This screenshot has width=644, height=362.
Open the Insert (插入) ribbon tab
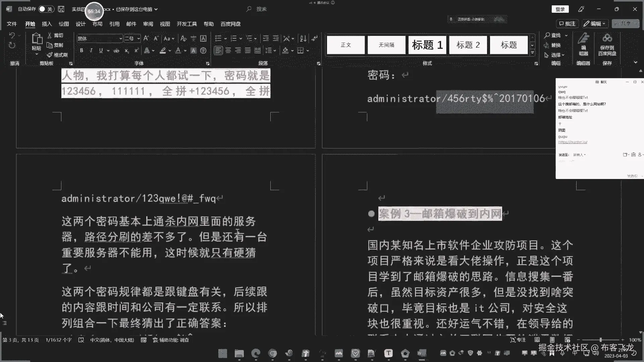(x=47, y=24)
